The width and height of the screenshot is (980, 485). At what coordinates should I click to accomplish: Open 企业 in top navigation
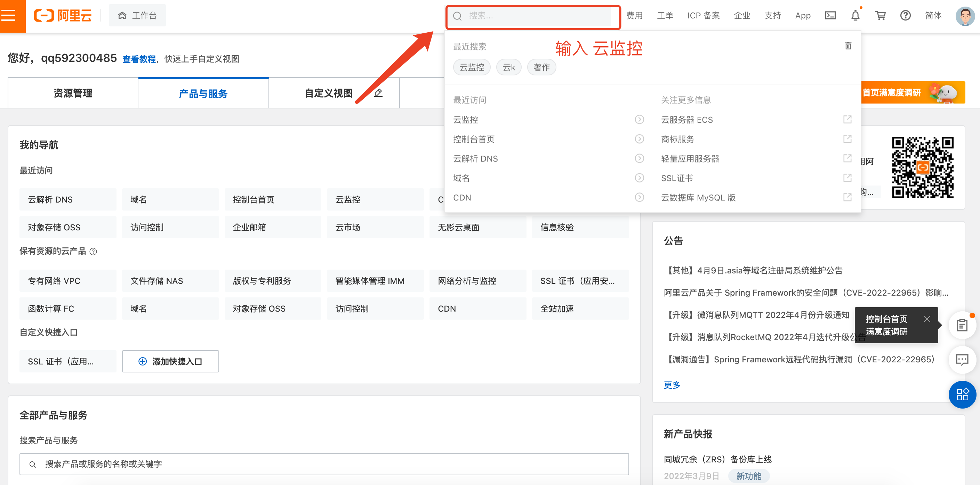(742, 16)
